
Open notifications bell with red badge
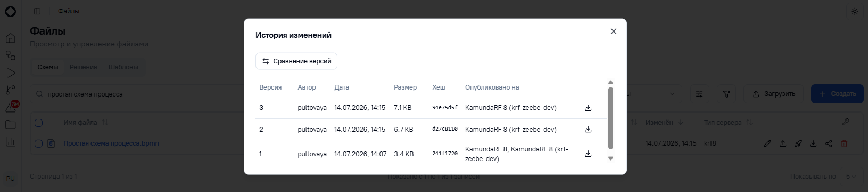point(10,107)
